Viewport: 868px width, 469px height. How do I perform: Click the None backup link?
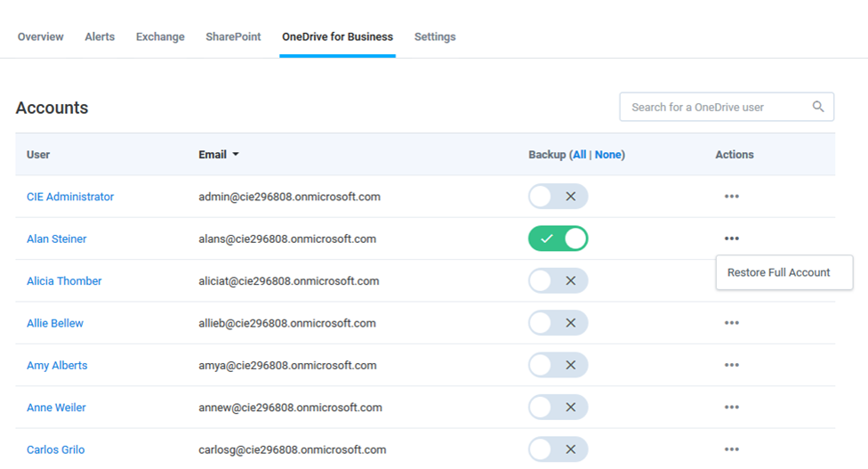click(607, 155)
